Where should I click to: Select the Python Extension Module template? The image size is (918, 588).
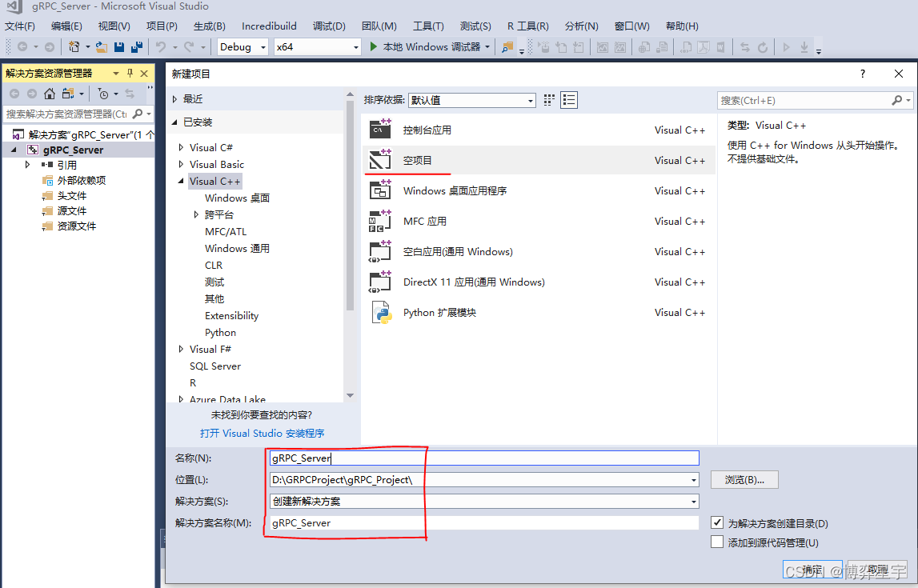tap(539, 313)
